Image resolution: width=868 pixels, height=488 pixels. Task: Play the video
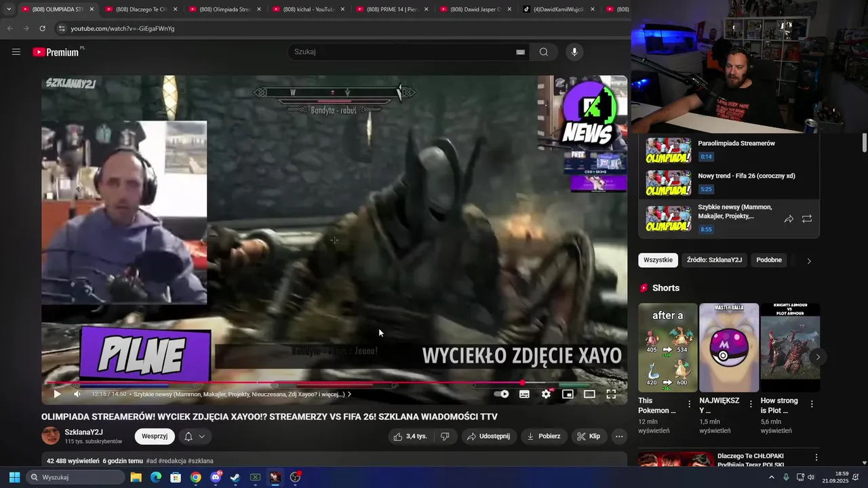click(x=57, y=394)
